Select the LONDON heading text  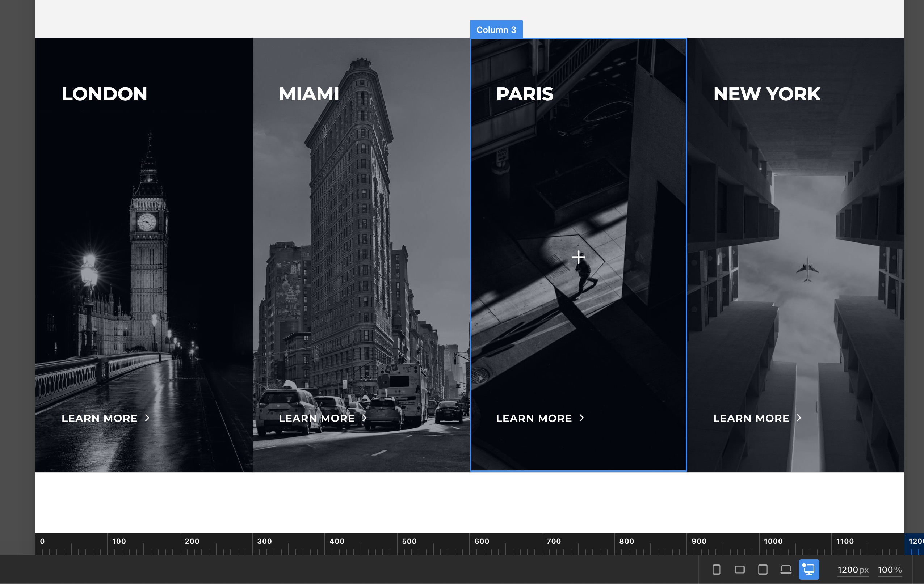pos(104,94)
